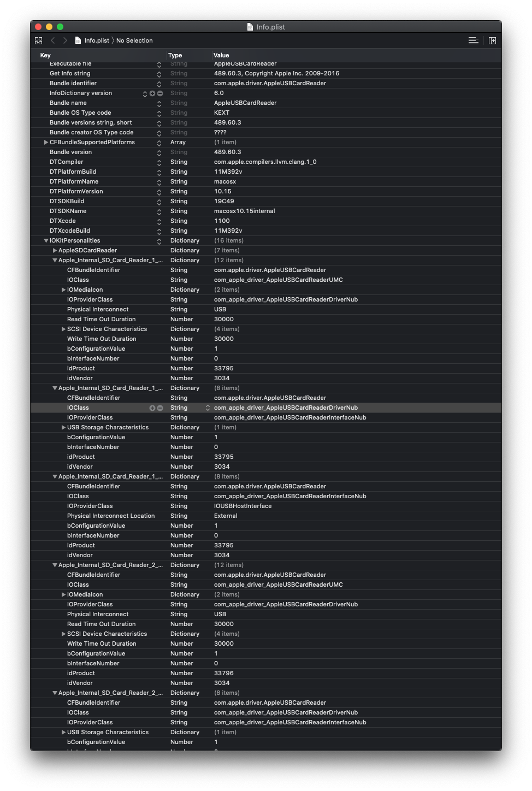Select value com.apple.compilers.llvm.clang.1_0
532x791 pixels.
265,162
